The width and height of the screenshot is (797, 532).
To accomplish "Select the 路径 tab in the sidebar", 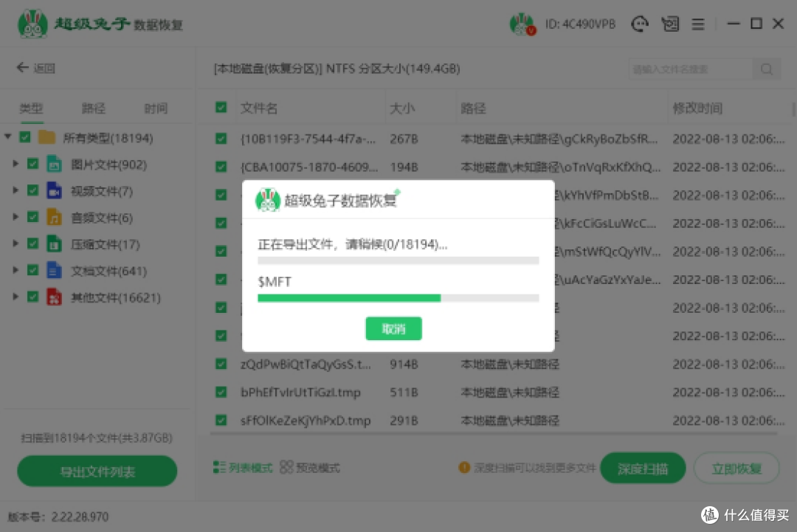I will [94, 108].
